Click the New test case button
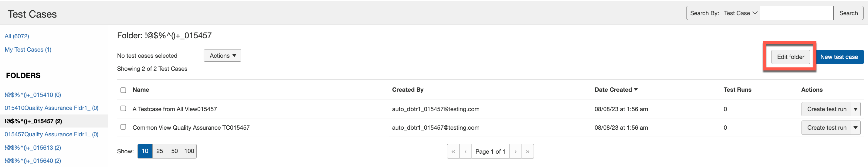 839,57
